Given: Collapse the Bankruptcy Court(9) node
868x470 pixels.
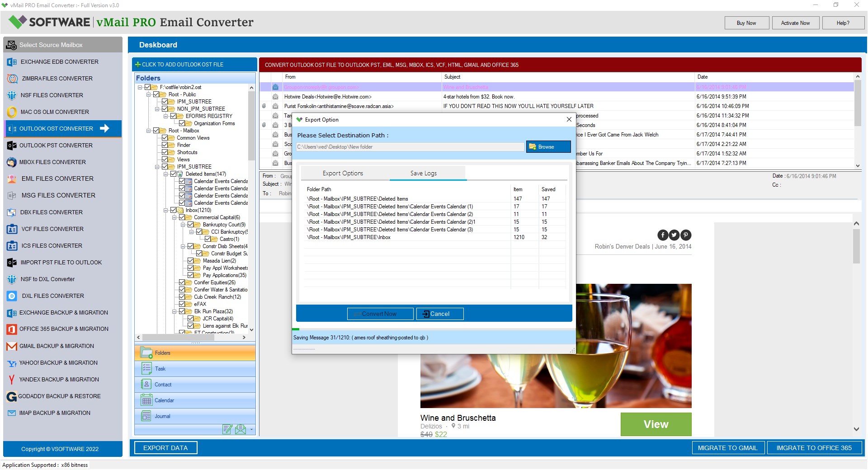Looking at the screenshot, I should (183, 225).
